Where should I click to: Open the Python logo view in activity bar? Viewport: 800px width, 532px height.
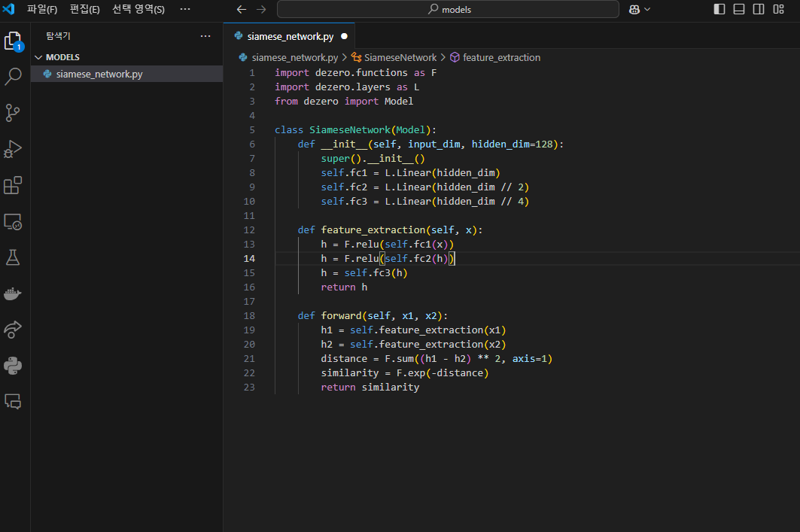pos(14,366)
